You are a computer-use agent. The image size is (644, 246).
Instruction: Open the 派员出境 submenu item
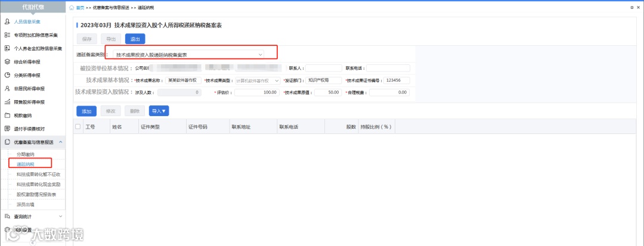[x=26, y=204]
